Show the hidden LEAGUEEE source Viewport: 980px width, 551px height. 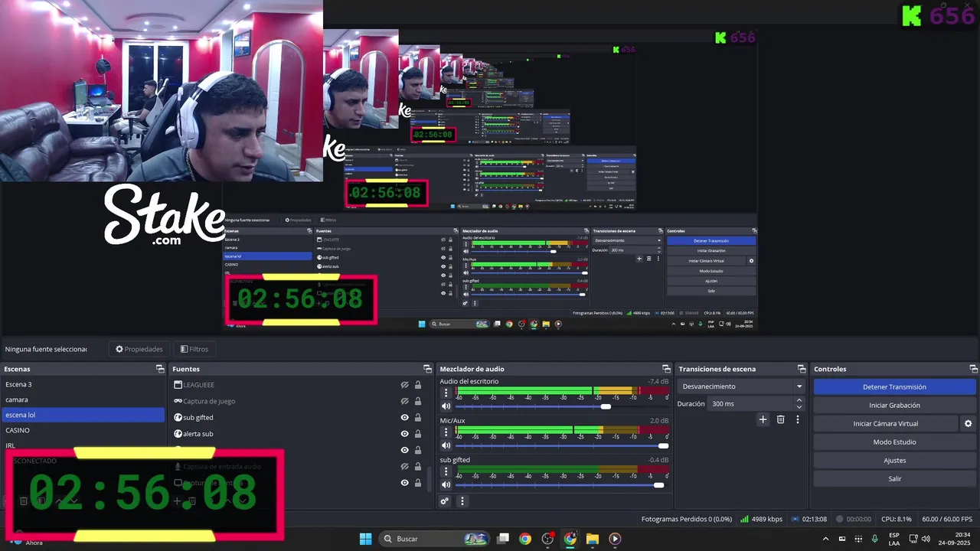pos(404,385)
